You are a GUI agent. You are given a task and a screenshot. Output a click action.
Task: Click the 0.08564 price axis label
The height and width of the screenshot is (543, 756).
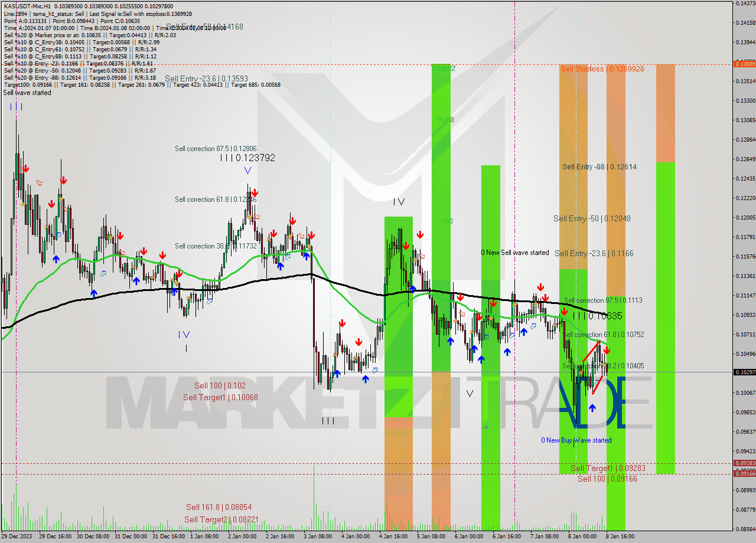tap(745, 529)
